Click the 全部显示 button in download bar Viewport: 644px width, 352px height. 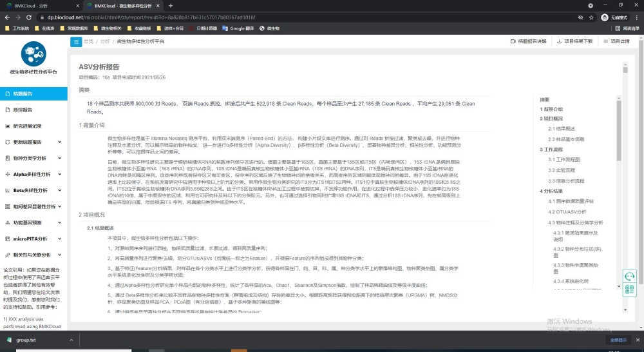pos(618,340)
